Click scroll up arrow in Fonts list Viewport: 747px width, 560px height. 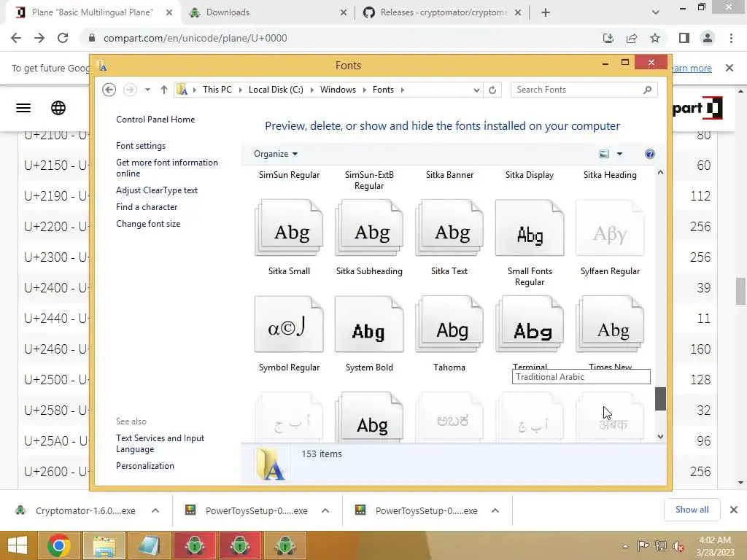point(660,172)
